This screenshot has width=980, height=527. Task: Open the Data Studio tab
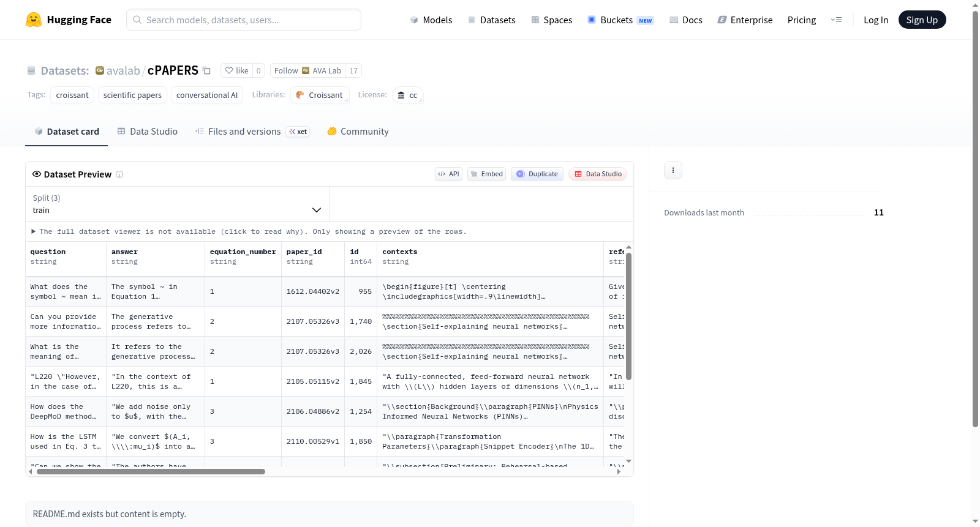(x=148, y=132)
